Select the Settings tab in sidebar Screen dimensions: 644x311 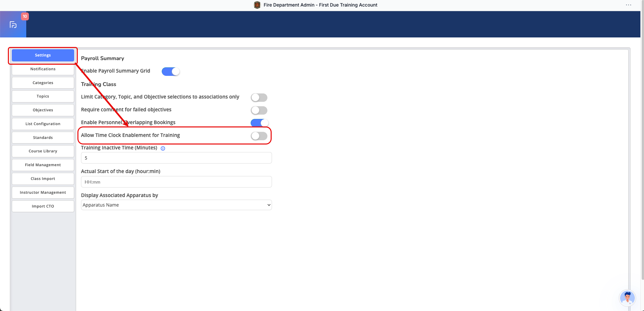point(43,55)
